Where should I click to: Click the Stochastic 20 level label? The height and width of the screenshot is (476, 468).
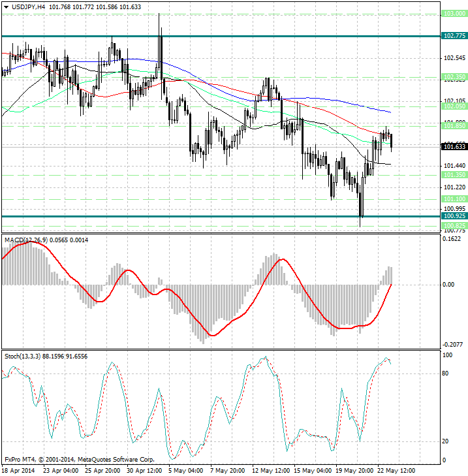click(445, 441)
